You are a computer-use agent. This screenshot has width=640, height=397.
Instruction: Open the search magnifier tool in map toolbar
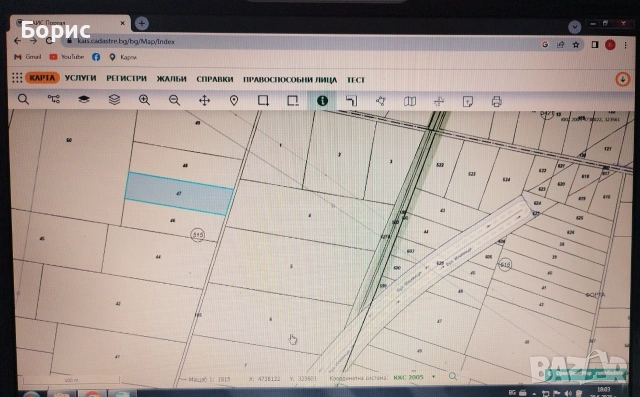[x=23, y=99]
